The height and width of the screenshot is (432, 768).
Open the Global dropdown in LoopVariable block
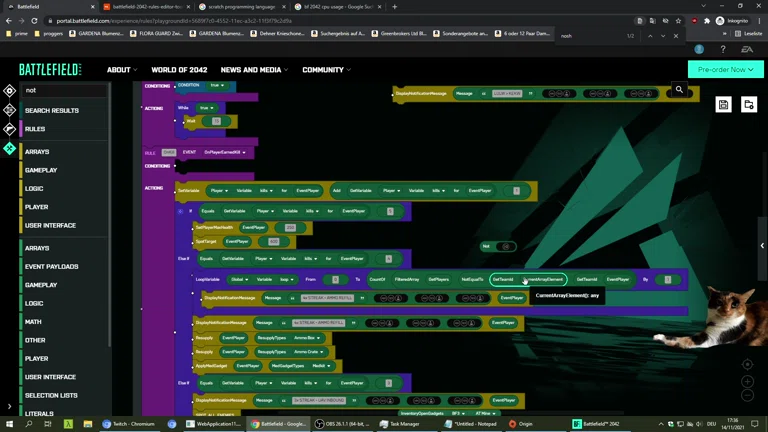pos(240,279)
